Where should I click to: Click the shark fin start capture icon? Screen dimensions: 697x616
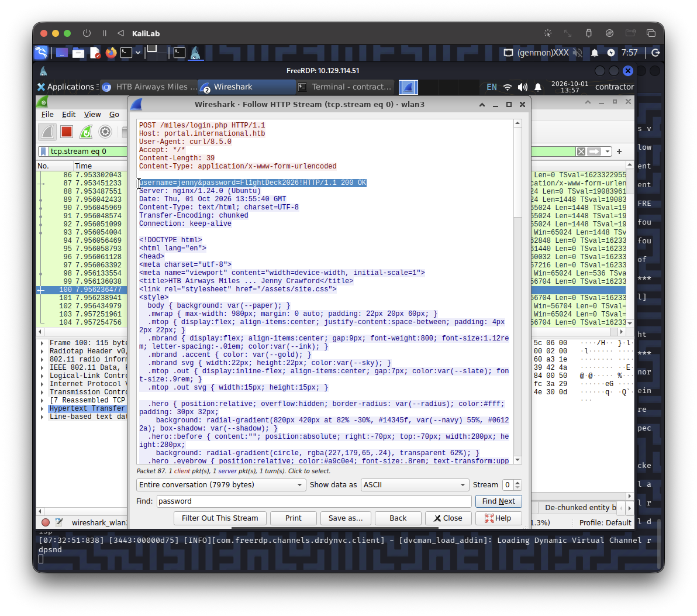coord(47,132)
